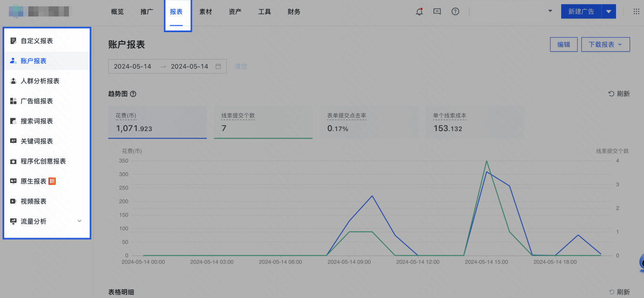The image size is (644, 298).
Task: Open the notification bell icon
Action: pyautogui.click(x=419, y=11)
